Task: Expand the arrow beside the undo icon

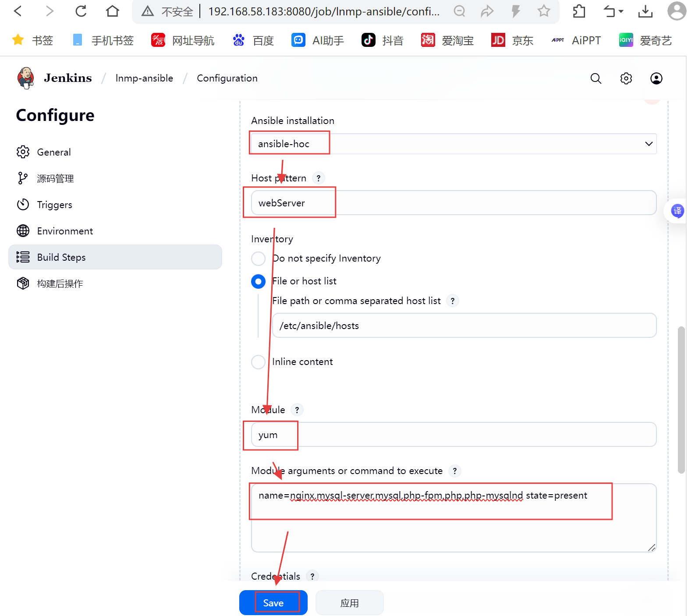Action: [621, 11]
